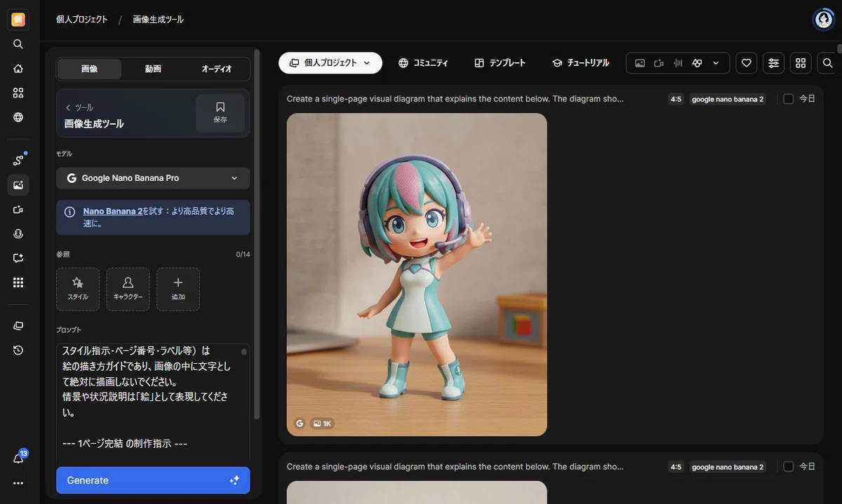Open the flow icon with blue dot
Image resolution: width=842 pixels, height=504 pixels.
(18, 161)
